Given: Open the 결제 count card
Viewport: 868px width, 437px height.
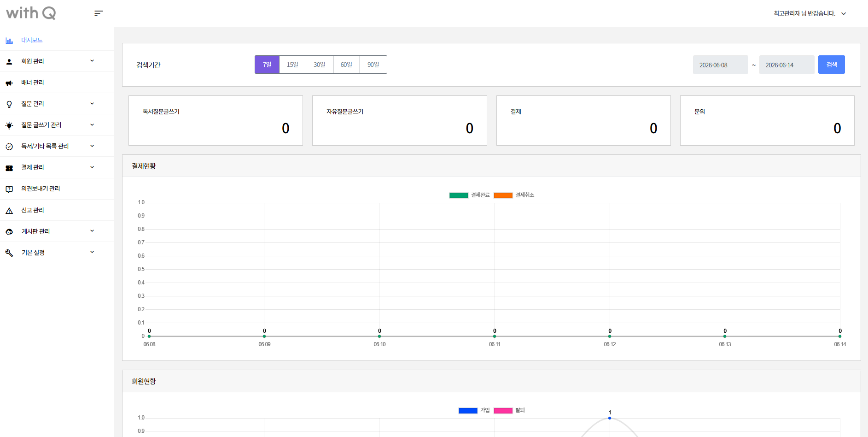Looking at the screenshot, I should [x=583, y=121].
